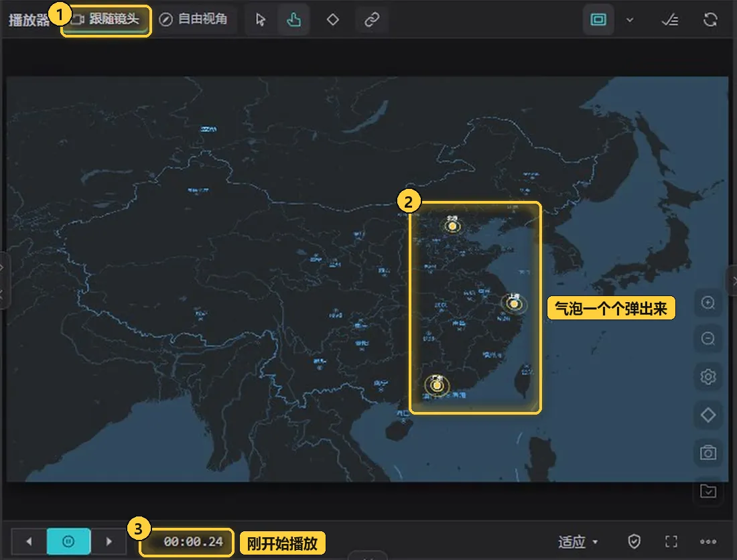Zoom out with the magnifier minus icon
The image size is (737, 560).
point(708,339)
